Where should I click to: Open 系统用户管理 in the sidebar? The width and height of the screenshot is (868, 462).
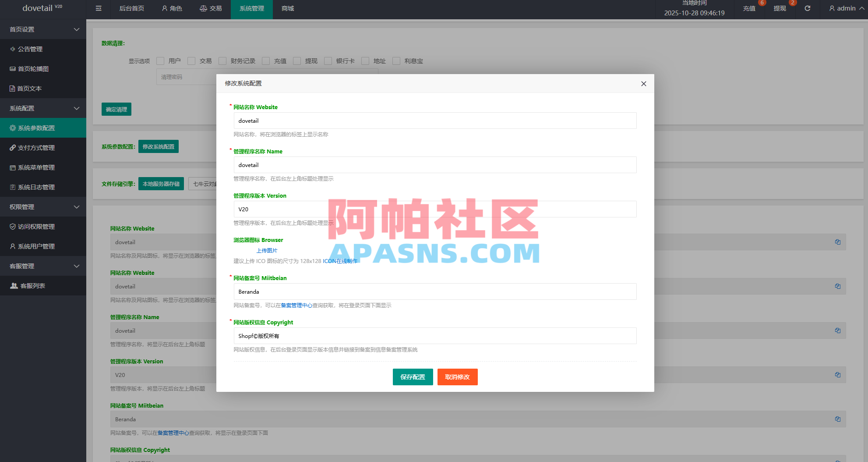[x=43, y=246]
